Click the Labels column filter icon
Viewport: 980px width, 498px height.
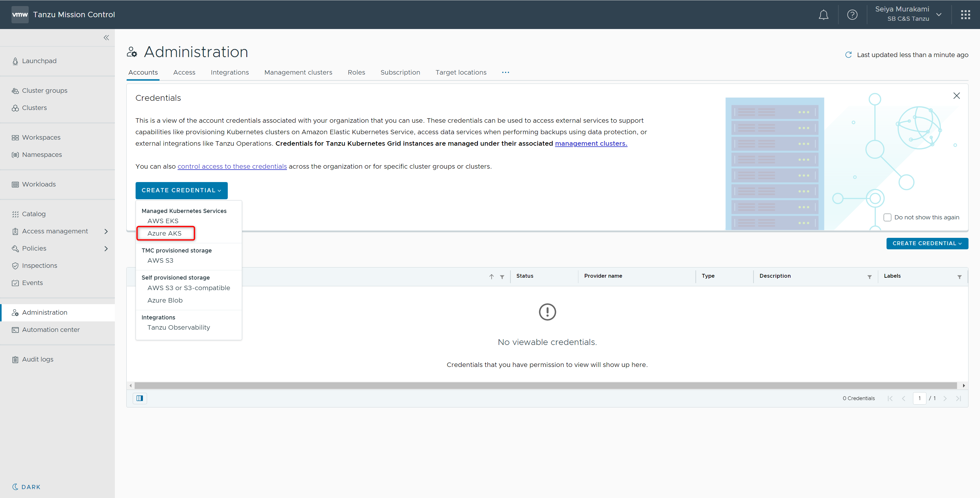tap(959, 277)
